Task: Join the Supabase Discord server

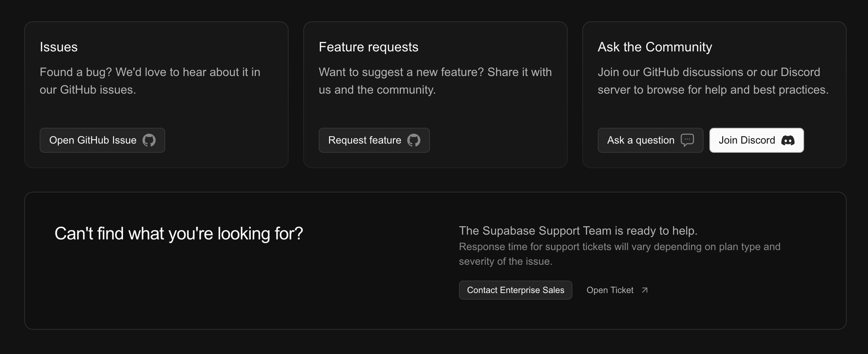Action: (x=756, y=140)
